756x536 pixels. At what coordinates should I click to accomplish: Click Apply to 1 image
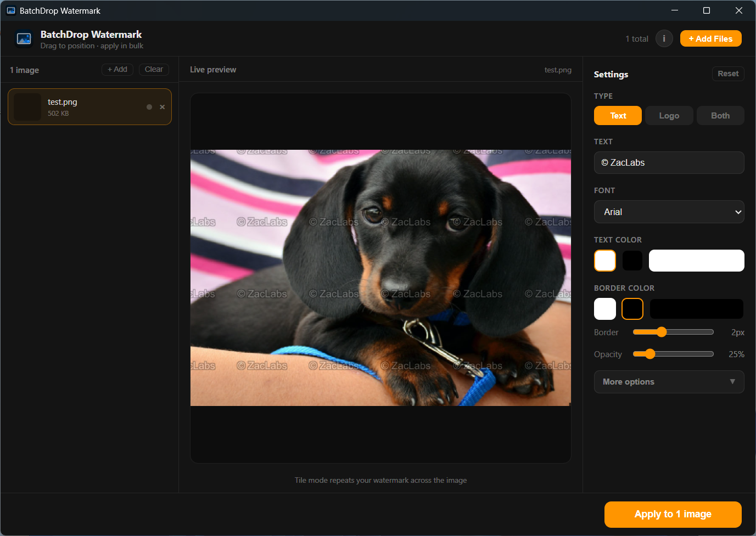coord(673,515)
